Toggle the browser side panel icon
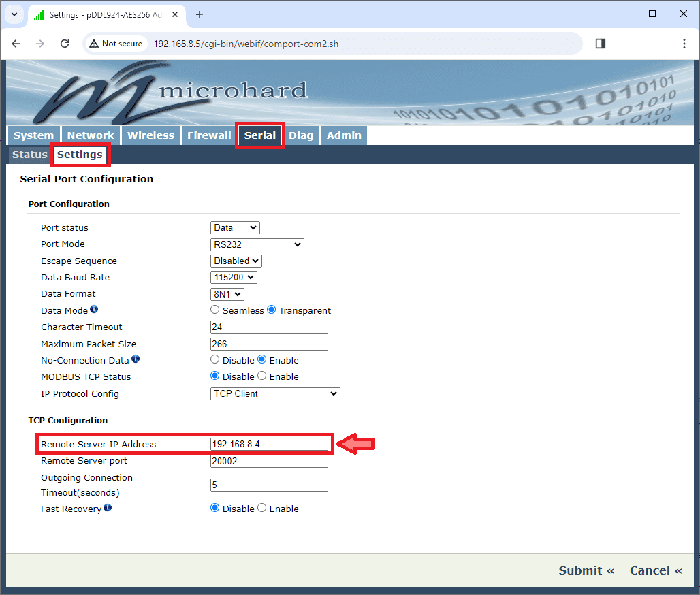Screen dimensions: 700x595 pos(600,44)
